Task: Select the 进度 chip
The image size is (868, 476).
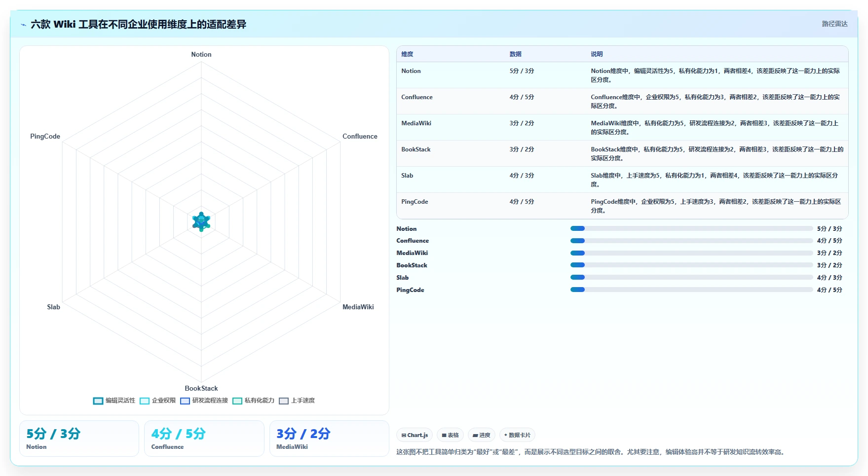Action: tap(481, 435)
